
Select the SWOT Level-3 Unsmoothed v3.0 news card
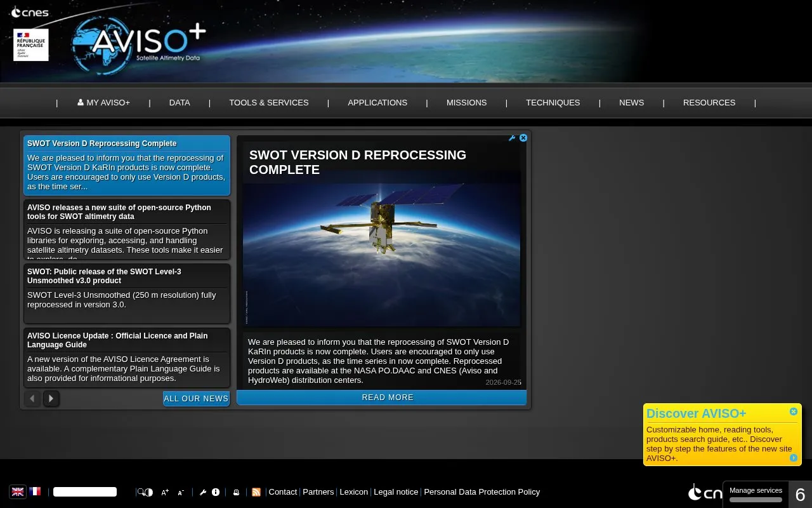coord(127,293)
